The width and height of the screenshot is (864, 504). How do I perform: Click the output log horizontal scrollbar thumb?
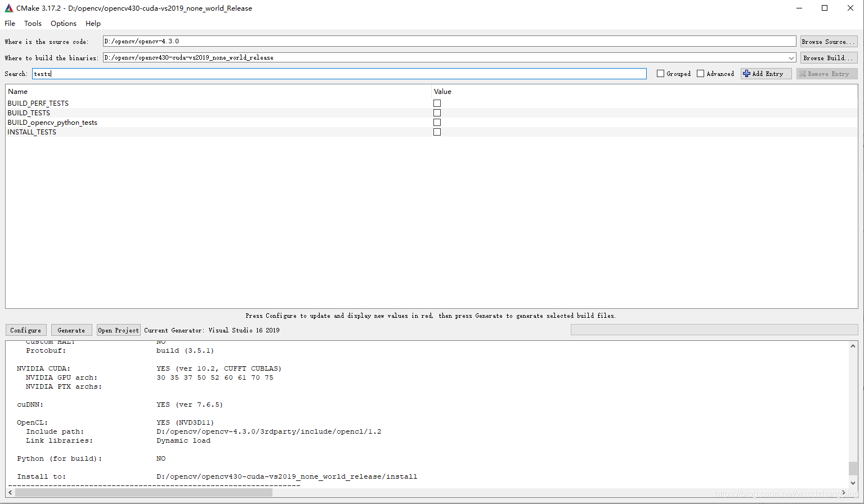click(144, 492)
